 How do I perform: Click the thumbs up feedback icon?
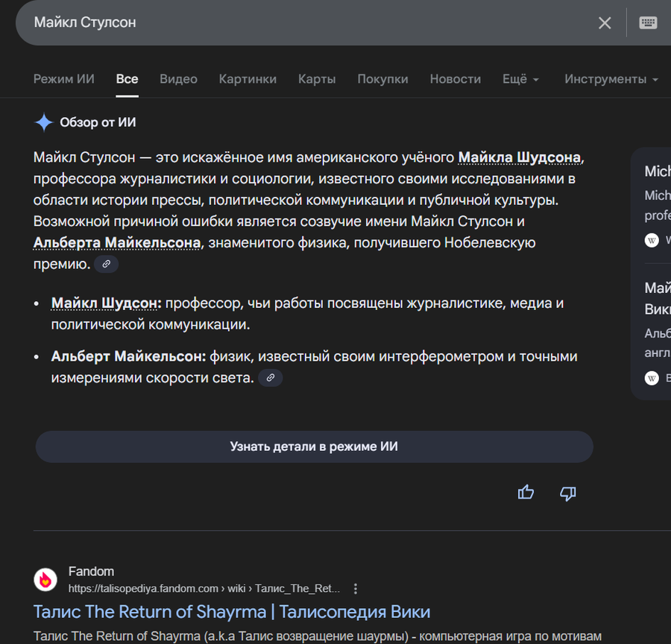pyautogui.click(x=526, y=492)
